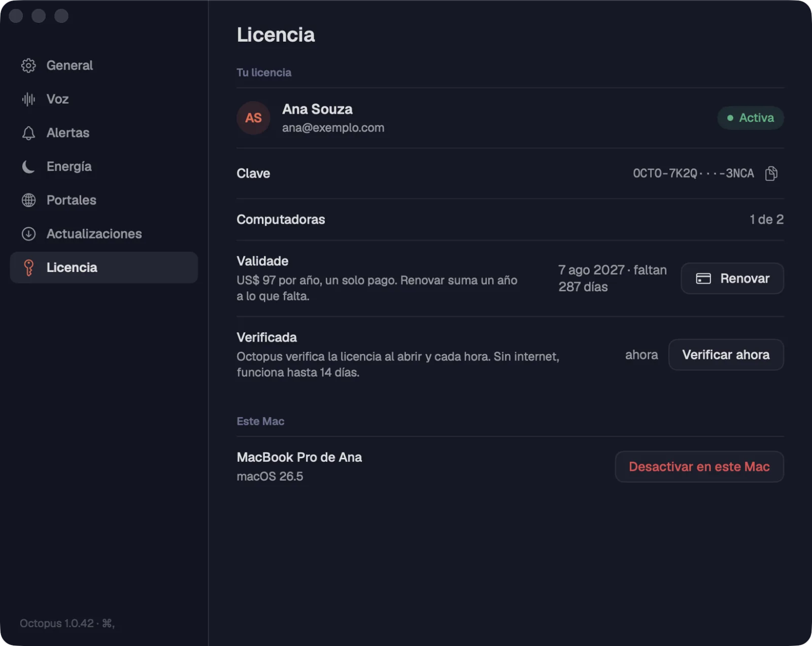Image resolution: width=812 pixels, height=646 pixels.
Task: Click the Licencia key icon
Action: pyautogui.click(x=28, y=267)
